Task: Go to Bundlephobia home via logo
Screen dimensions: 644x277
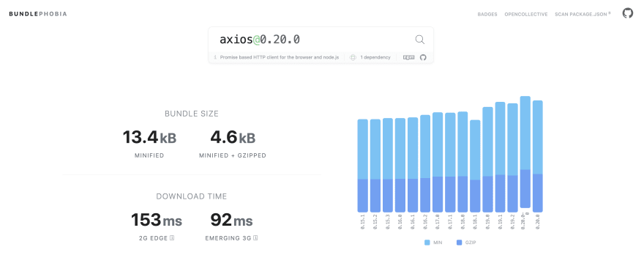Action: 38,14
